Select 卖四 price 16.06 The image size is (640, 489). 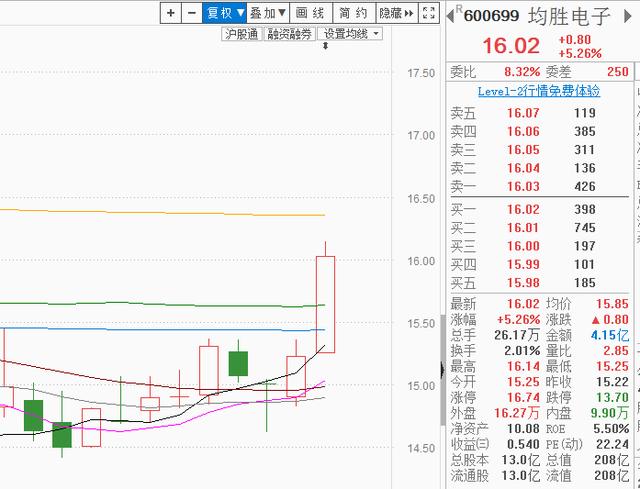pos(523,131)
